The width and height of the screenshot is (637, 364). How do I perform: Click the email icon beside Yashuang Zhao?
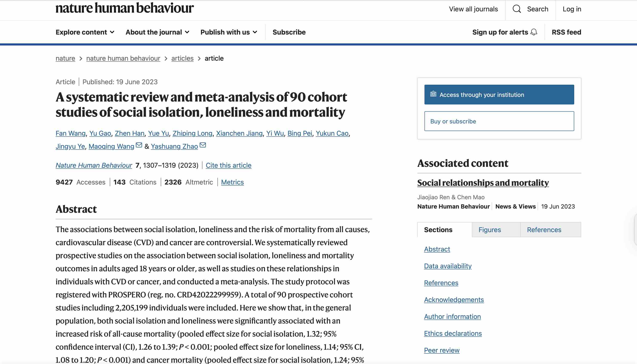click(x=203, y=145)
